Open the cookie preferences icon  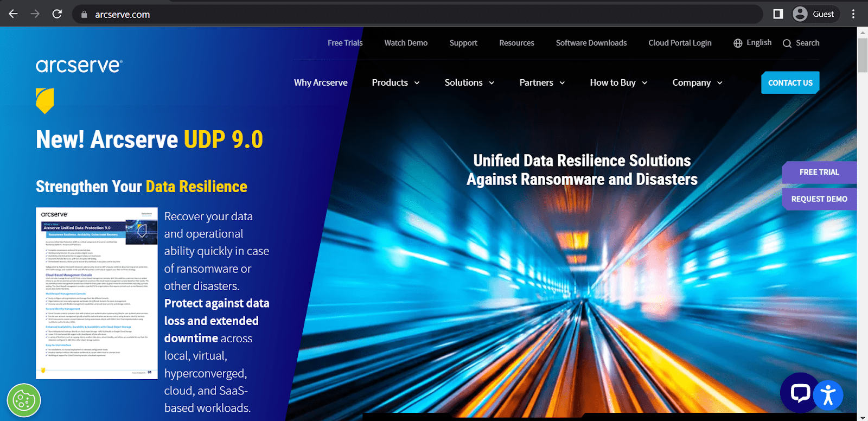click(x=24, y=401)
